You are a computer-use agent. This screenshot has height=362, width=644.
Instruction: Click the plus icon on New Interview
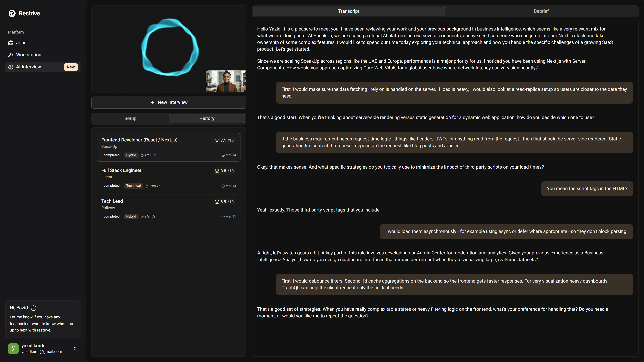[x=152, y=102]
